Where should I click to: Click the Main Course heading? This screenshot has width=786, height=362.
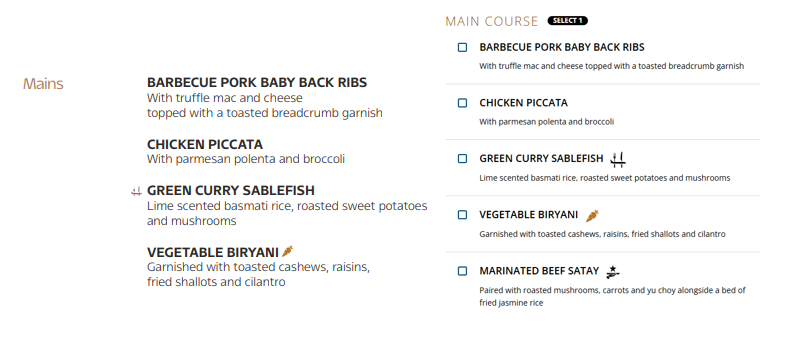(x=491, y=21)
